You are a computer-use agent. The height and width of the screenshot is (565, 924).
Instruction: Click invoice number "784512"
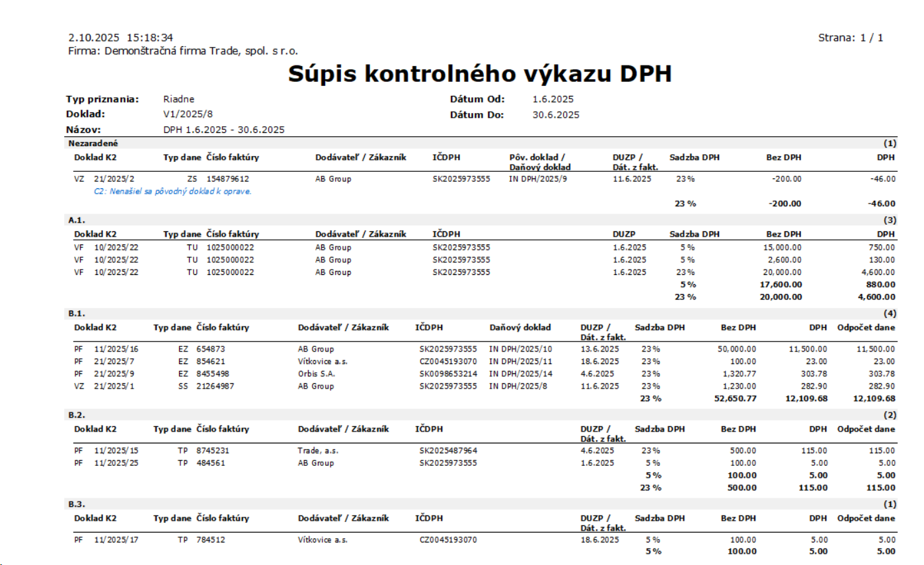click(210, 539)
